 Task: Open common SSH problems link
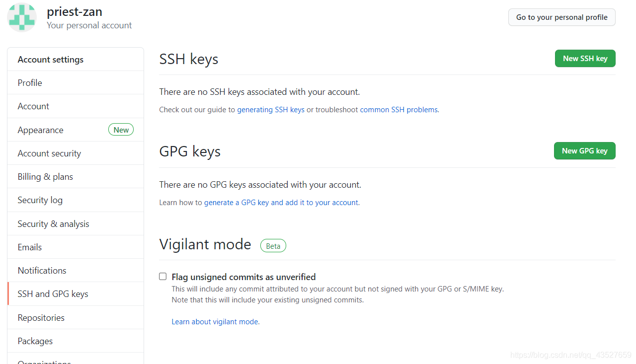(x=399, y=110)
